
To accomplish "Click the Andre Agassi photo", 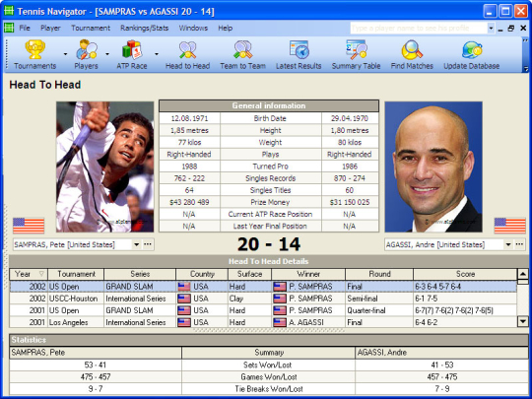I will point(433,166).
